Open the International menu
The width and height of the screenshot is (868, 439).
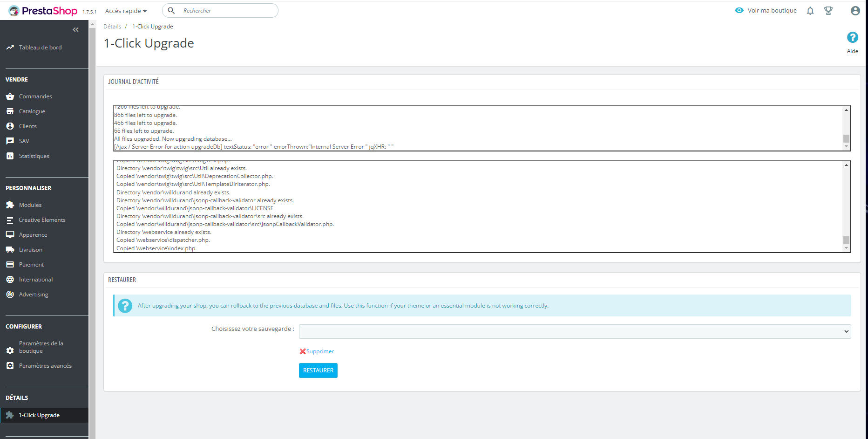coord(36,280)
